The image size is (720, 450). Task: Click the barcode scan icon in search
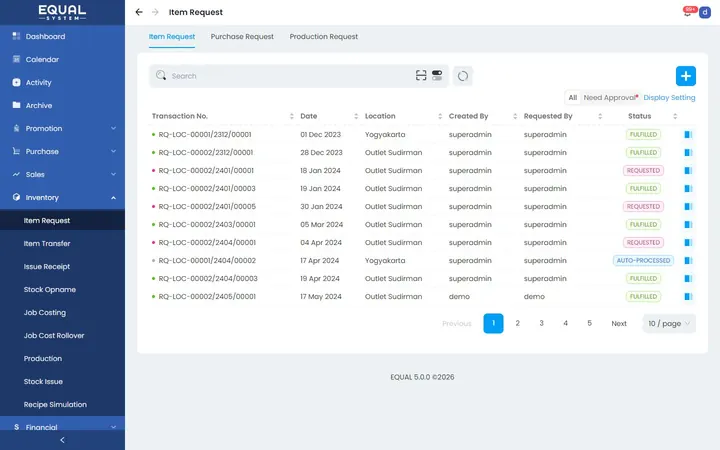click(421, 75)
